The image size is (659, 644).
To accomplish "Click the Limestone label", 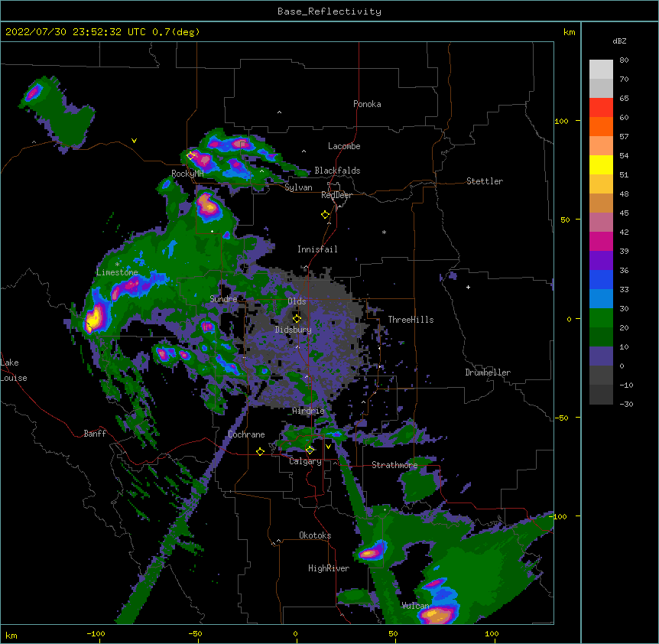I will 117,272.
